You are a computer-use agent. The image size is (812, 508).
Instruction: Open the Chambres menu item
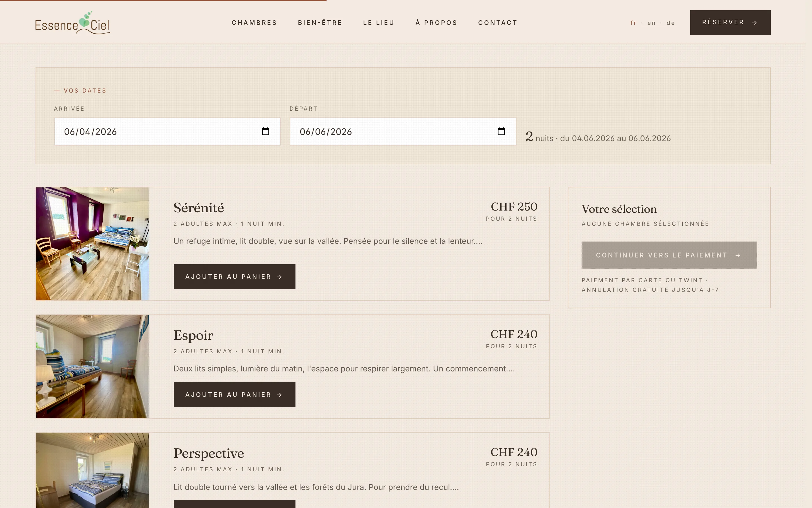pos(254,23)
